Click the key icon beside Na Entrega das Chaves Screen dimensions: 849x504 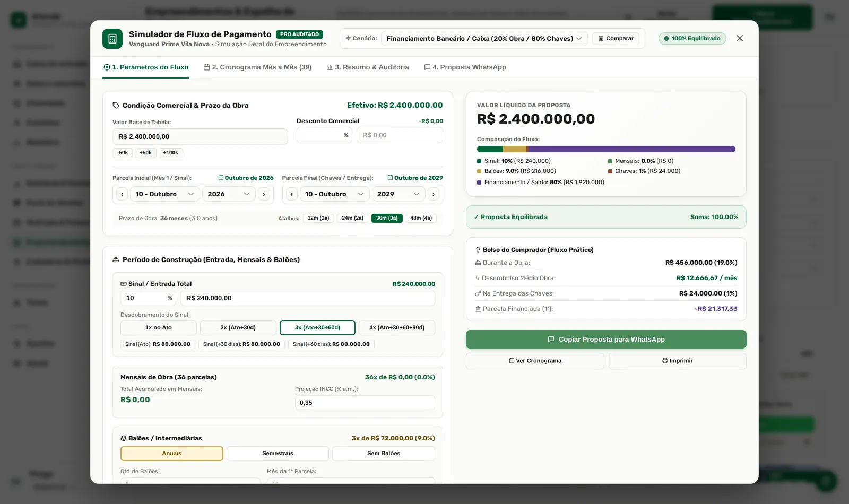coord(478,293)
